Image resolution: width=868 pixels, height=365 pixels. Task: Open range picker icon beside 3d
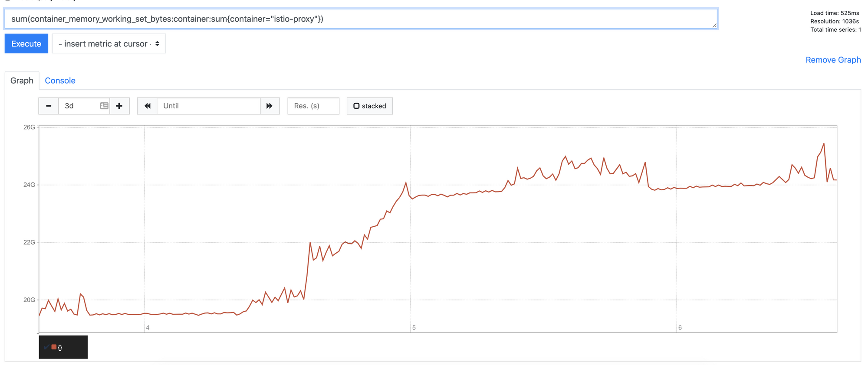pos(104,106)
